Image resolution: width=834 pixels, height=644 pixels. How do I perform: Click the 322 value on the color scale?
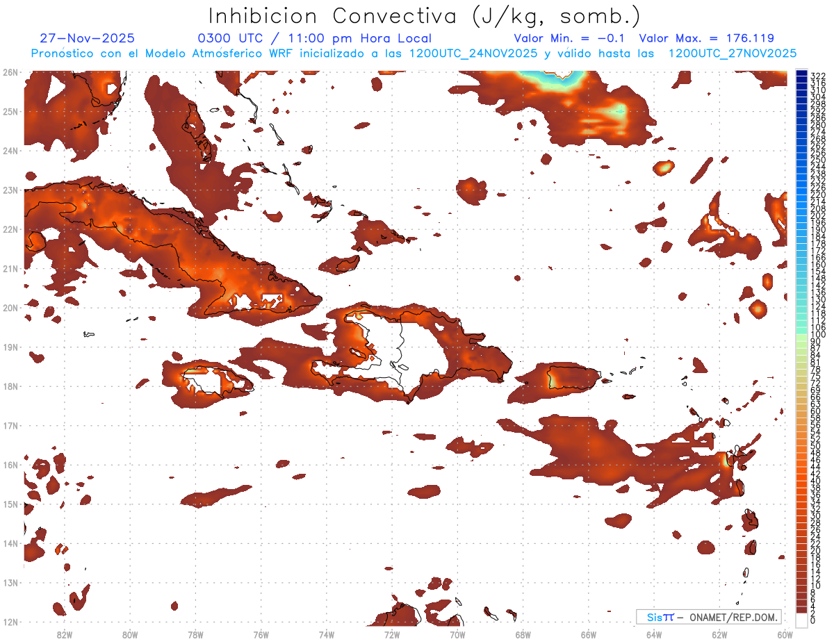pos(818,76)
